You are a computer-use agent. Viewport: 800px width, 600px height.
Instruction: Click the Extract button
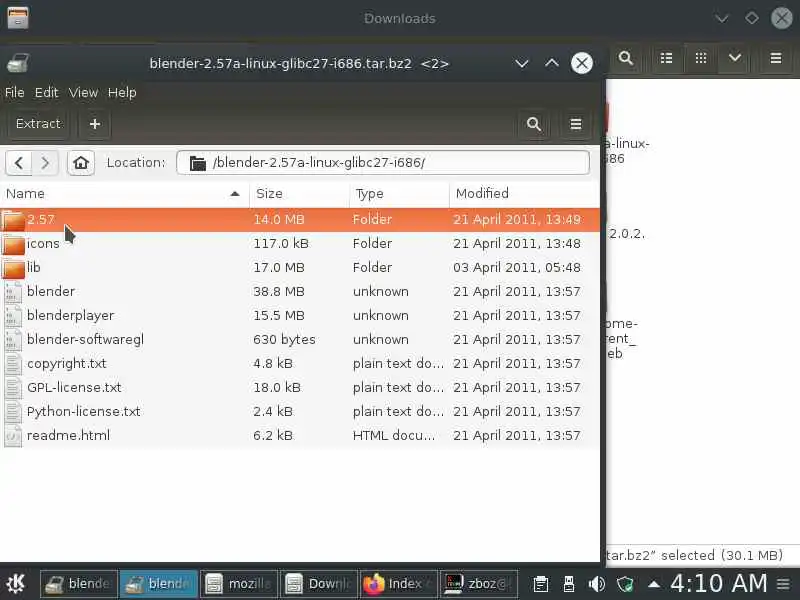coord(38,124)
